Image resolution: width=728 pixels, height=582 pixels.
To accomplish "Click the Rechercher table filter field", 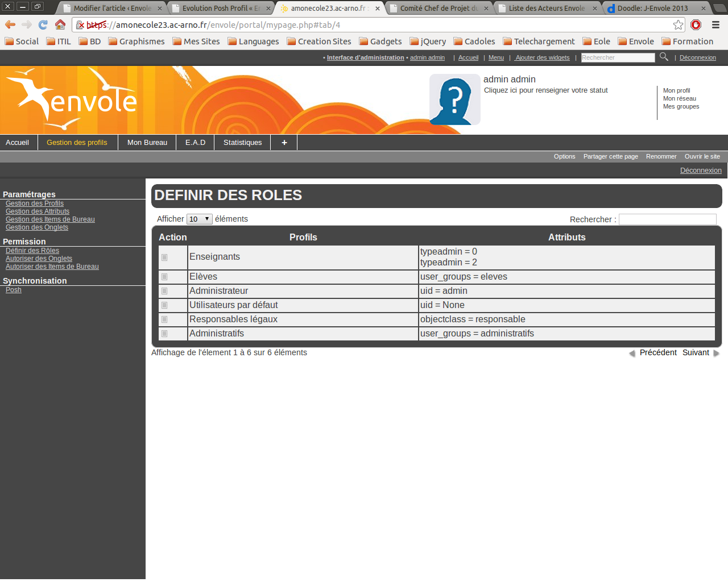I will 667,219.
